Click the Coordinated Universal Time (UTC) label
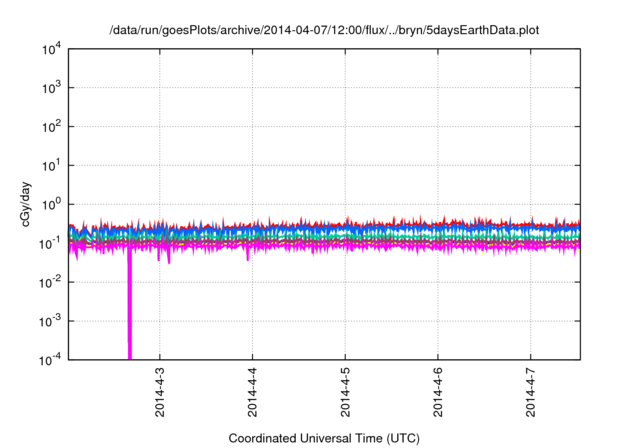The width and height of the screenshot is (640, 448). point(324,438)
